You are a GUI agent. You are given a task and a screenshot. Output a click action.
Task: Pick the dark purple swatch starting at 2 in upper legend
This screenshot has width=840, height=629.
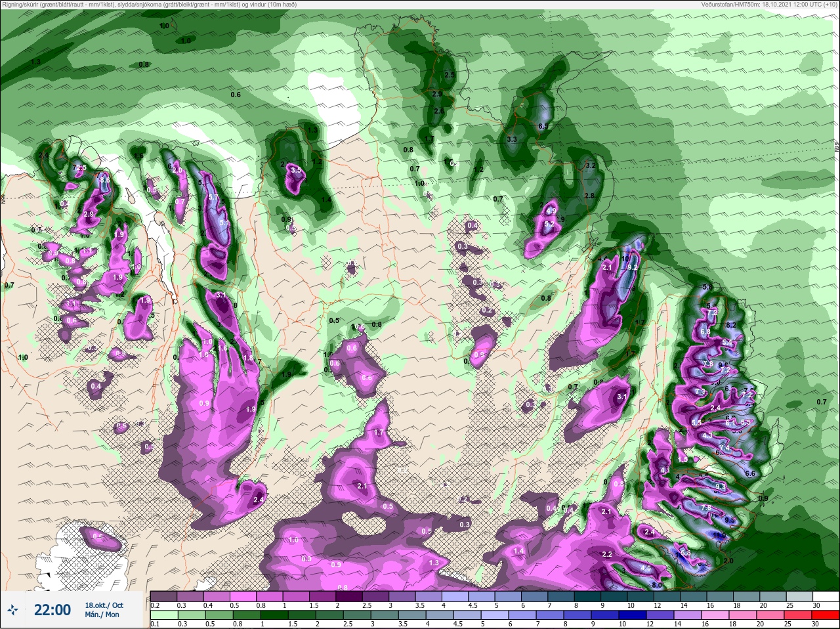349,596
